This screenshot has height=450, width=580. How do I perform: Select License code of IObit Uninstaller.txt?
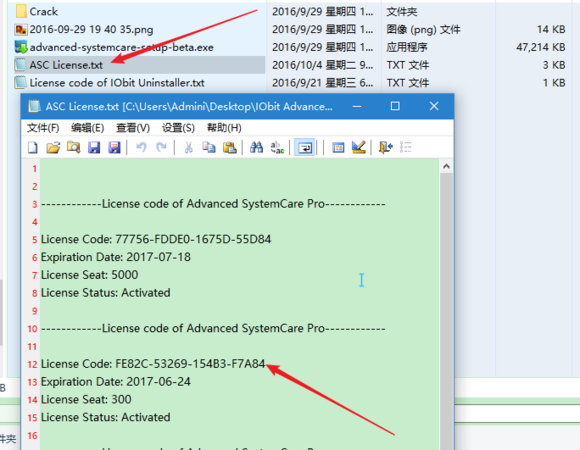[x=117, y=82]
